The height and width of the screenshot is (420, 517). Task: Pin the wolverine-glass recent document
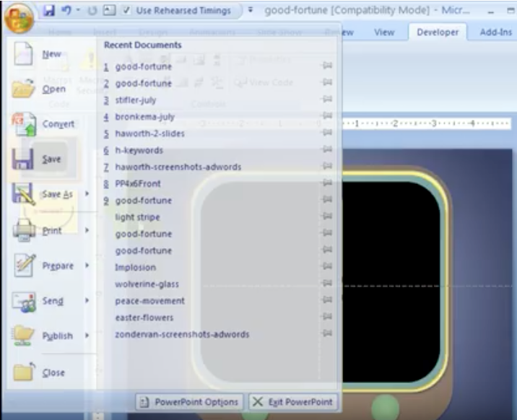(x=327, y=284)
